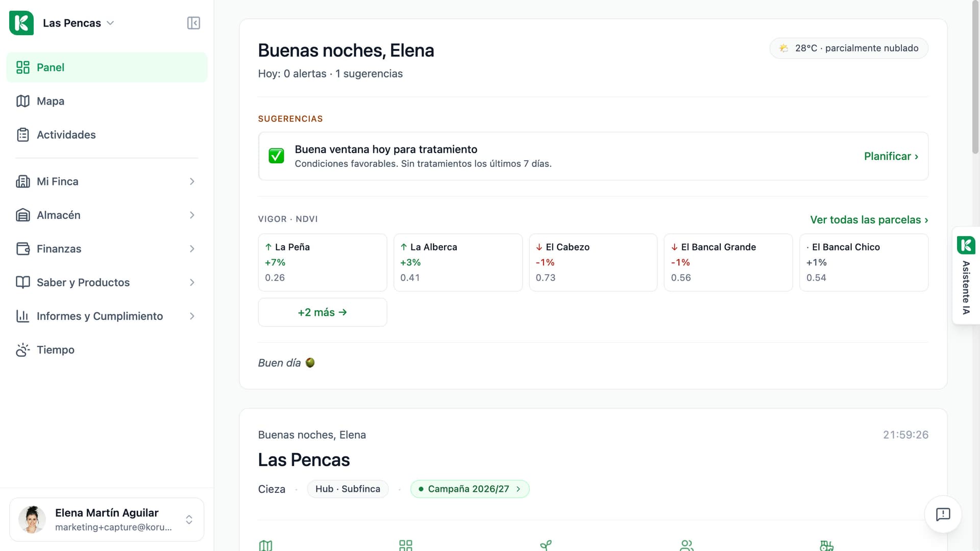Click the 28°C parcialmente nublado weather badge

849,48
